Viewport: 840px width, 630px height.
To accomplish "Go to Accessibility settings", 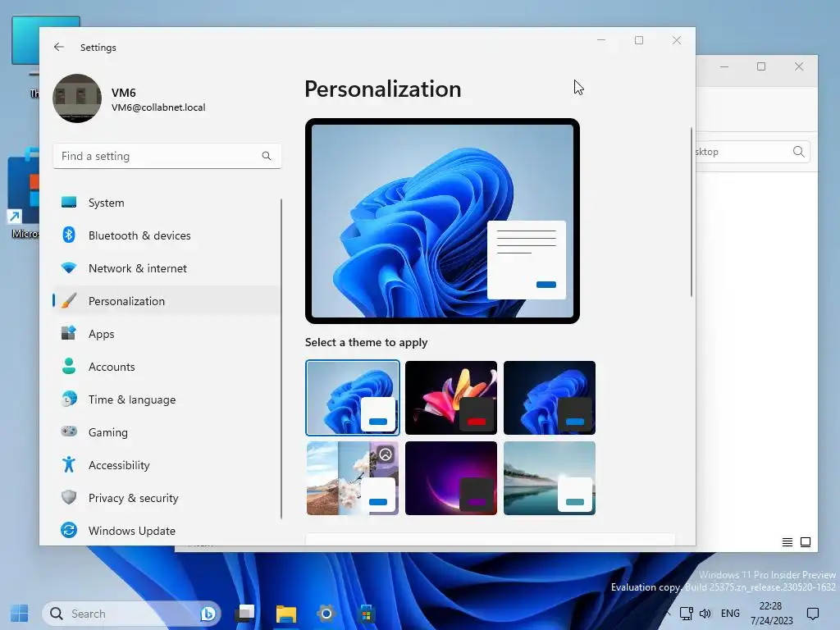I will click(167, 465).
